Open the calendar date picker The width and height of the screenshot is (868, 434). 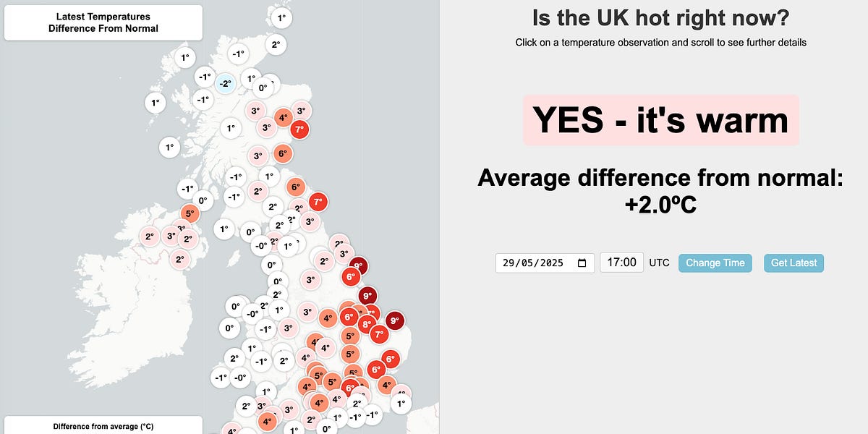pyautogui.click(x=582, y=263)
